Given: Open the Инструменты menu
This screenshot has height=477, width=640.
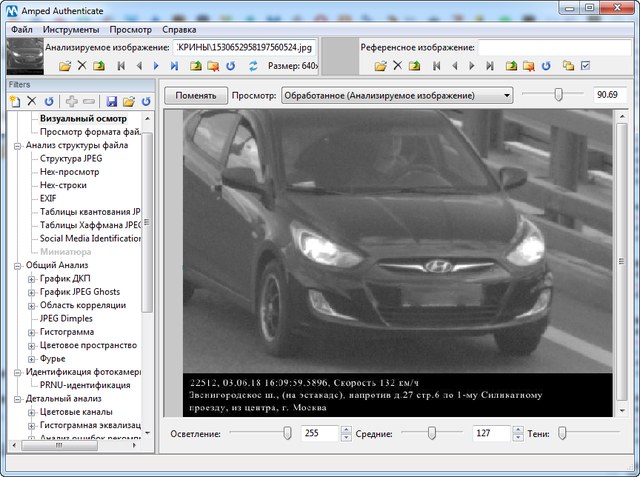Looking at the screenshot, I should 72,30.
